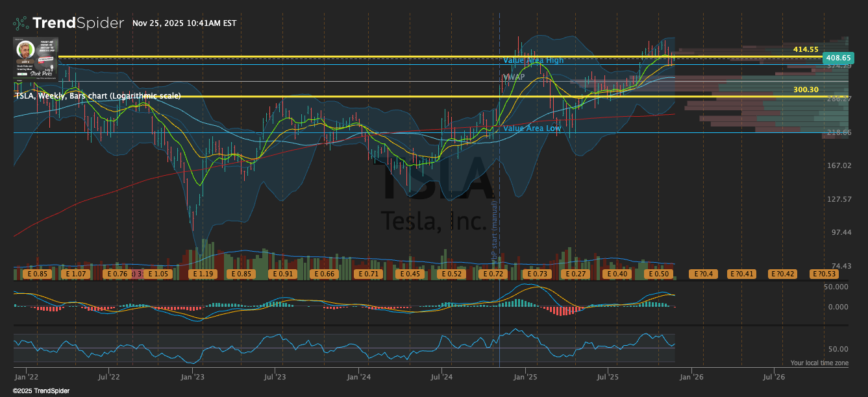Select the 300.30 yellow level label

click(806, 90)
